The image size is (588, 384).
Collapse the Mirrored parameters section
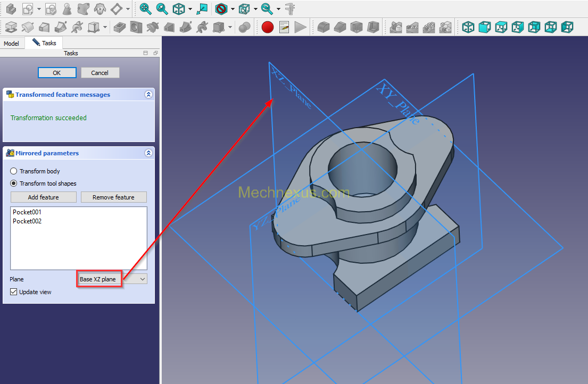point(148,153)
